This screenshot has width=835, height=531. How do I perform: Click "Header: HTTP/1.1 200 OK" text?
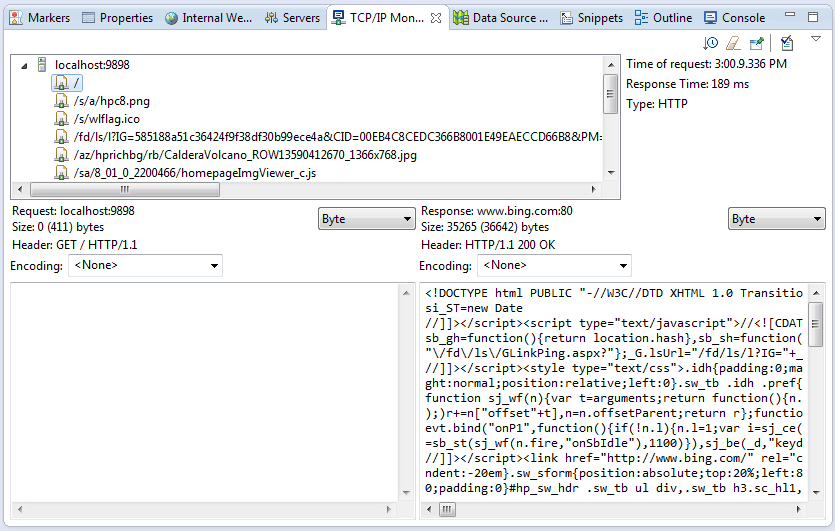[488, 245]
